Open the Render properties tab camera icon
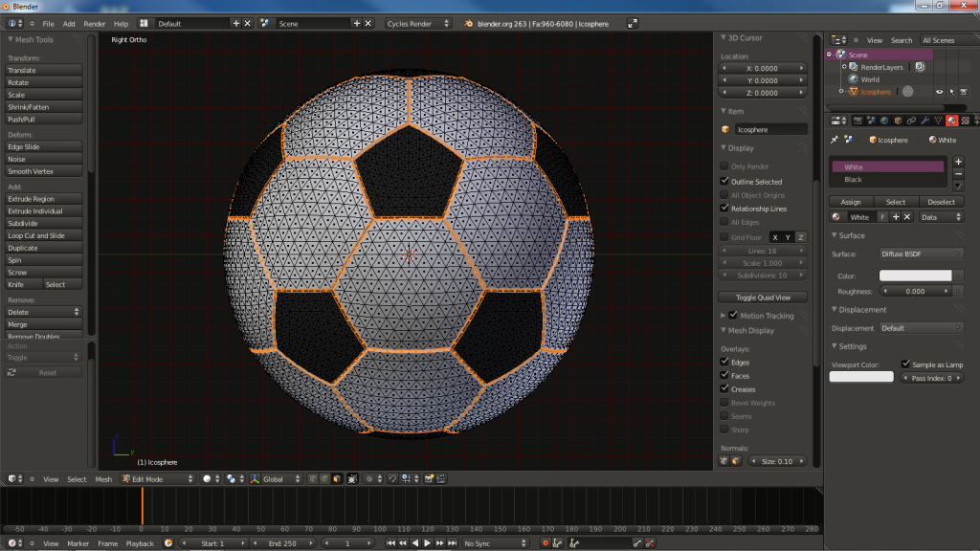 (x=857, y=121)
